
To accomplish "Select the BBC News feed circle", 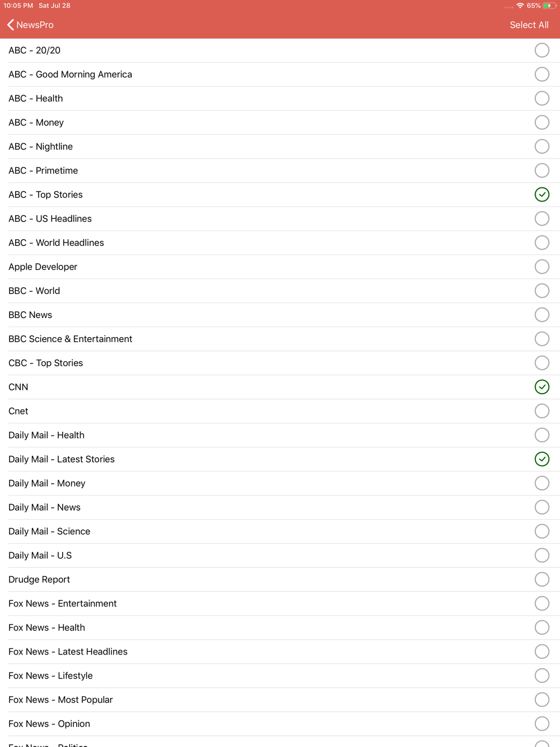I will click(542, 315).
